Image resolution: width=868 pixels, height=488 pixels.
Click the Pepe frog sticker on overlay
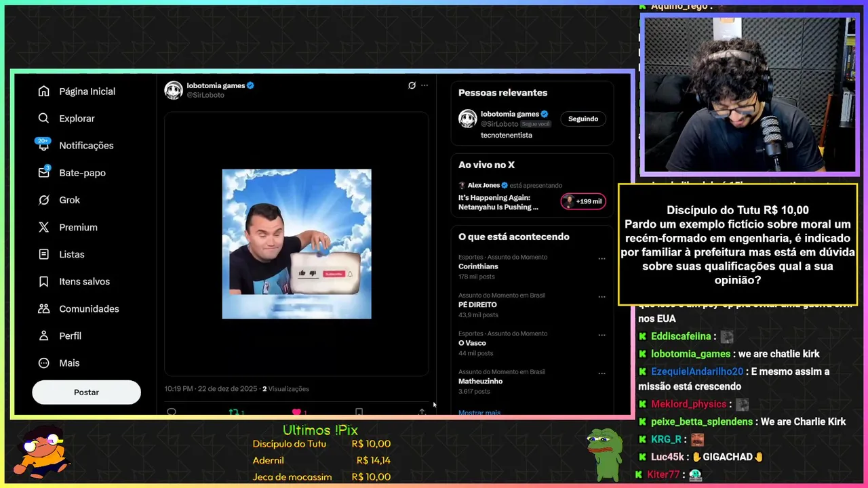(x=606, y=454)
